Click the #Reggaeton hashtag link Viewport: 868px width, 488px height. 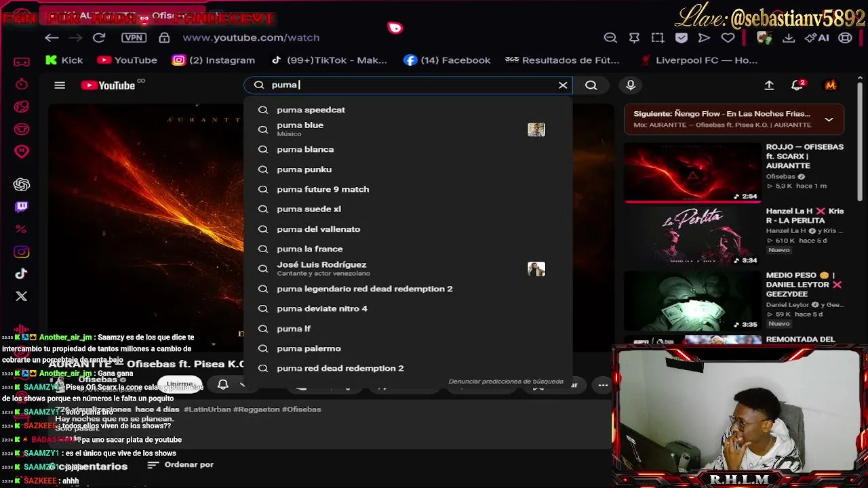pyautogui.click(x=256, y=409)
